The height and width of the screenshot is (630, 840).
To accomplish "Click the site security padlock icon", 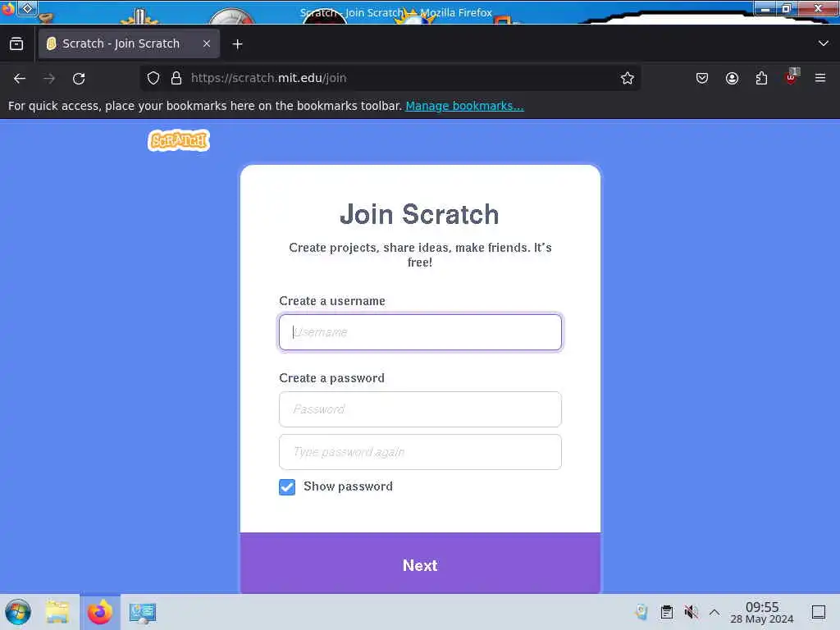I will [x=176, y=78].
